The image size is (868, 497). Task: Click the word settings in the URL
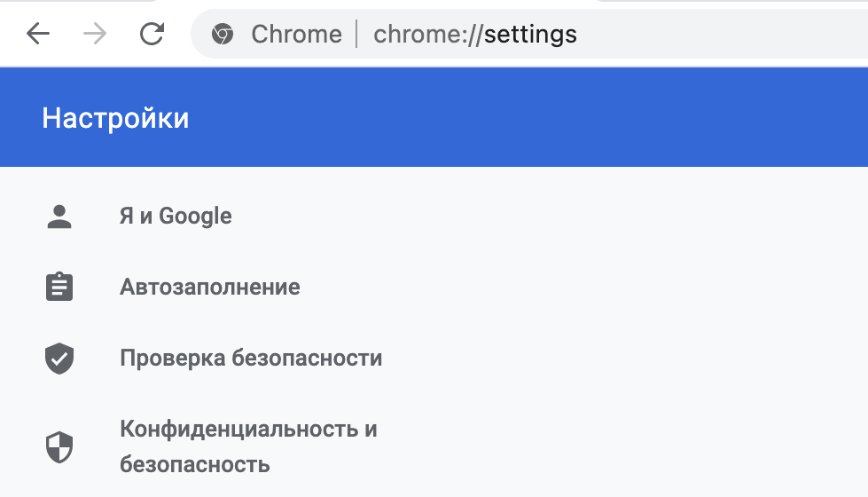point(530,35)
